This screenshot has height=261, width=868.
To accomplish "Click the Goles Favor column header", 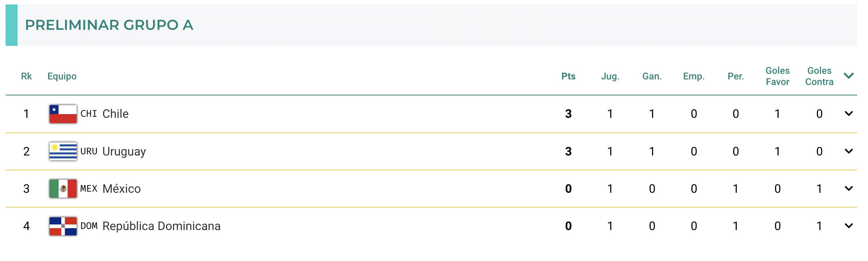I will coord(777,76).
